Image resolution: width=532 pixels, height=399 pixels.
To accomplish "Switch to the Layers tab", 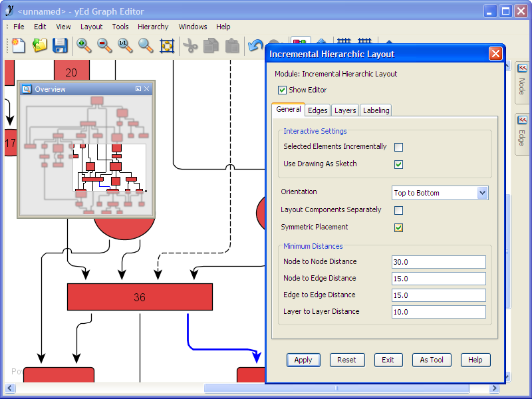I will click(x=345, y=110).
